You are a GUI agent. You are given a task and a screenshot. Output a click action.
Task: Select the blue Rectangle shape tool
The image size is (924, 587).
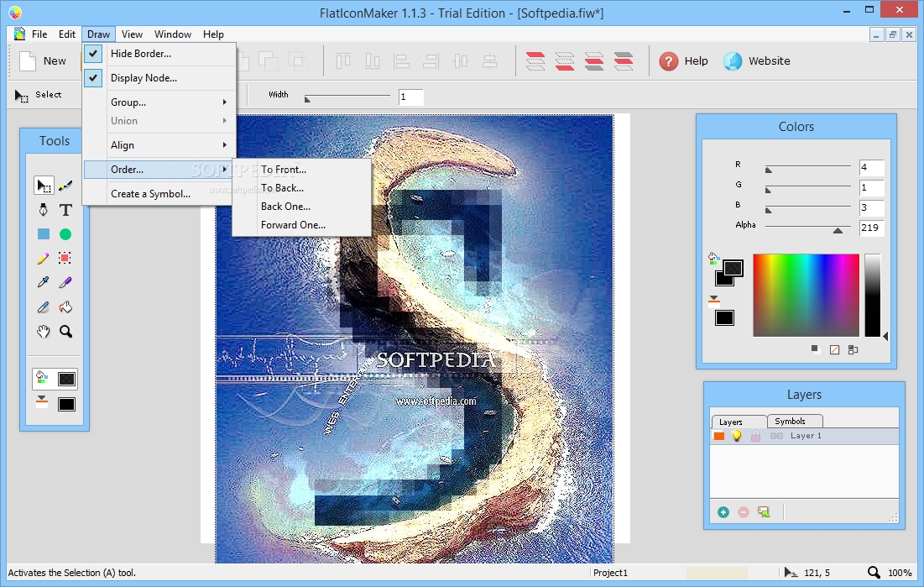[44, 234]
